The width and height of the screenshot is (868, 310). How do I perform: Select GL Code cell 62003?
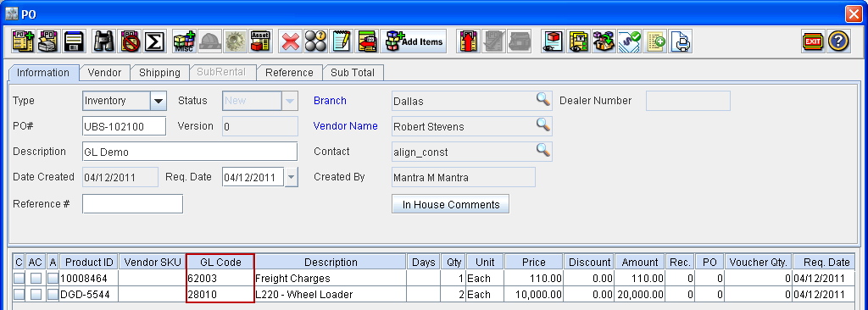pyautogui.click(x=220, y=279)
